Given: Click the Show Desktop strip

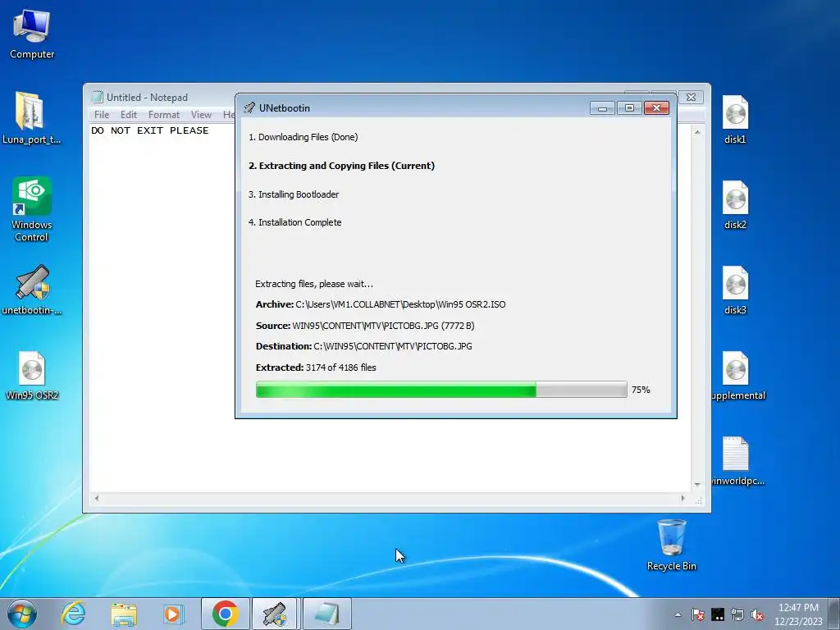Looking at the screenshot, I should click(x=834, y=614).
